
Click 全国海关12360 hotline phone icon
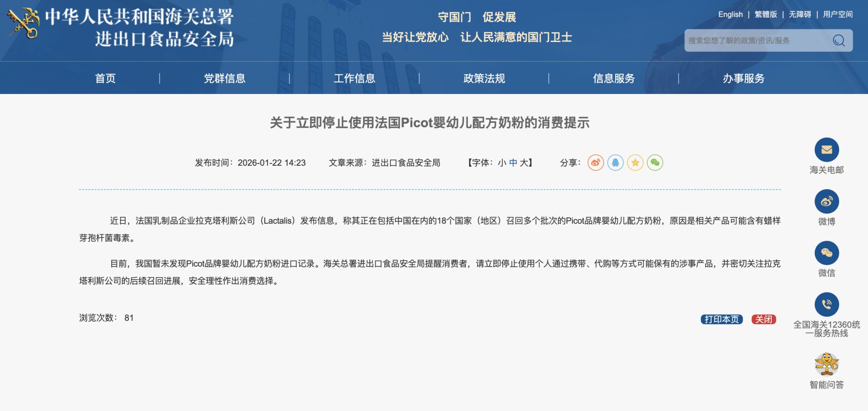tap(826, 304)
